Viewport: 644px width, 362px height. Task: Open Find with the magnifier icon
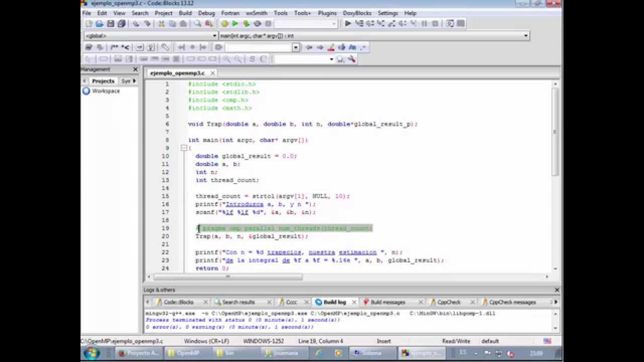(198, 24)
